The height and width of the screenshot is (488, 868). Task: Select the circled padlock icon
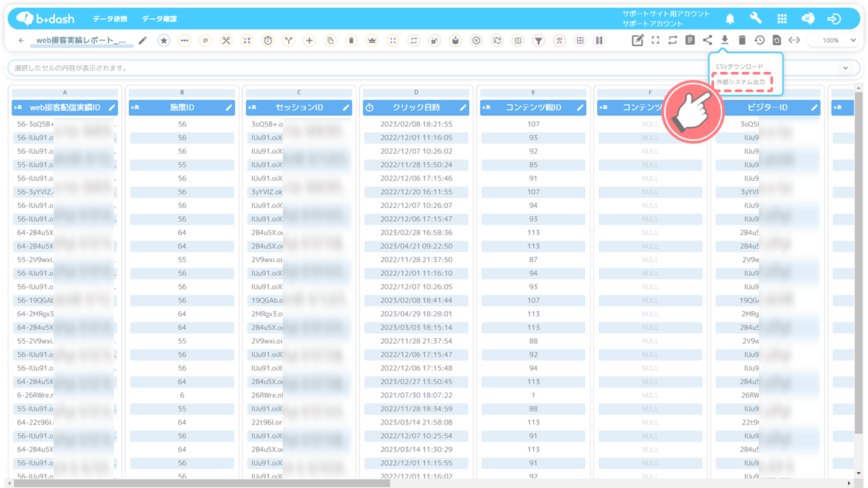tap(434, 41)
